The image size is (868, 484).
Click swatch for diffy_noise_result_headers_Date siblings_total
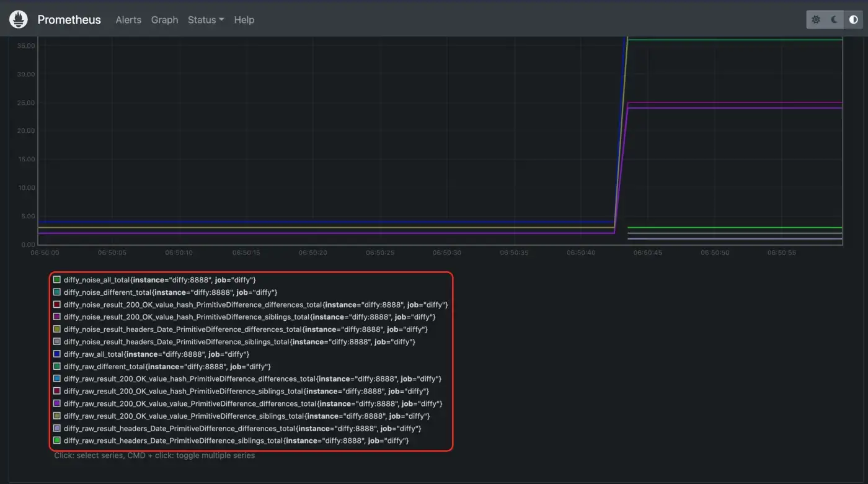point(57,342)
